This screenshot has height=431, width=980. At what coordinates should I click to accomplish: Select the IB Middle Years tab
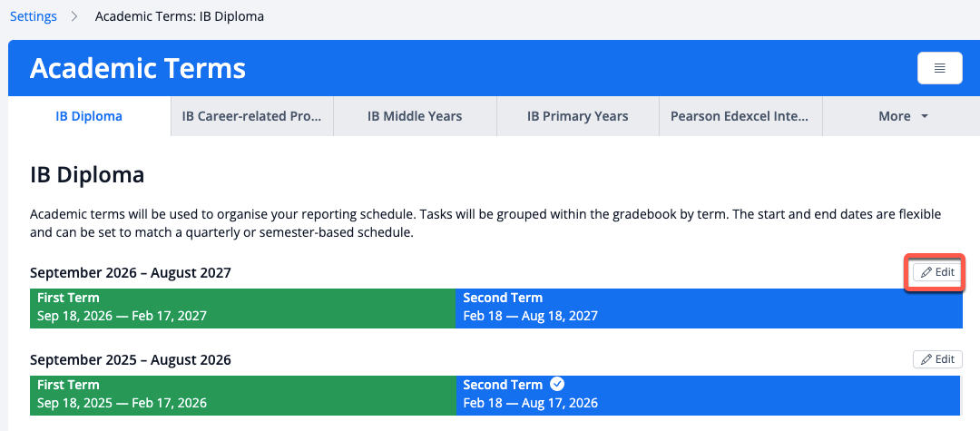coord(415,116)
